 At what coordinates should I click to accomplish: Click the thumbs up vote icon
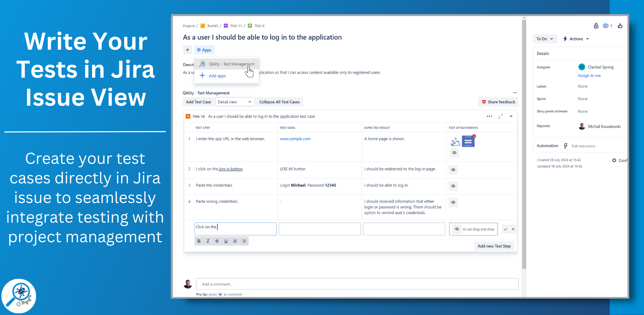point(620,26)
